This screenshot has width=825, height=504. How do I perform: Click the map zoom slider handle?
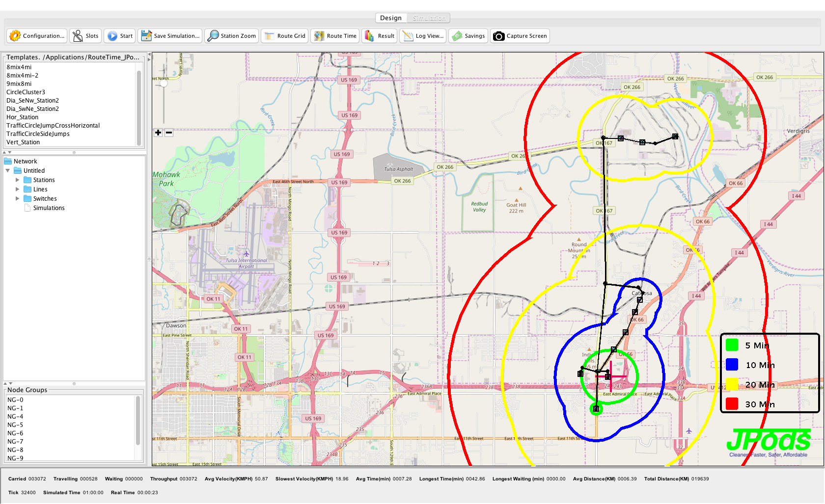click(164, 83)
